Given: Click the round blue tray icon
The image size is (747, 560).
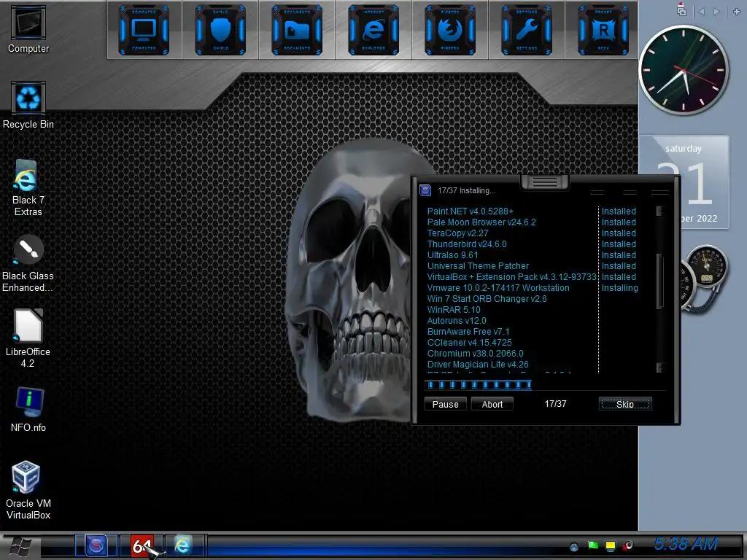Looking at the screenshot, I should [574, 547].
